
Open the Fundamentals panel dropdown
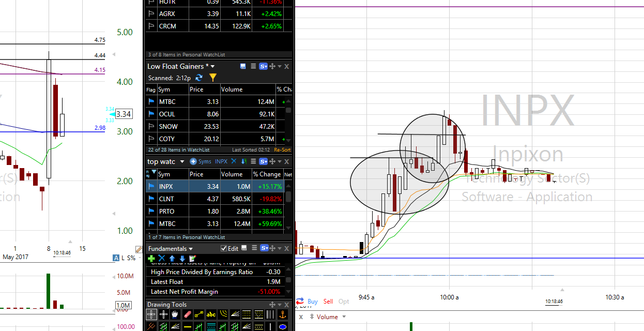pos(191,249)
